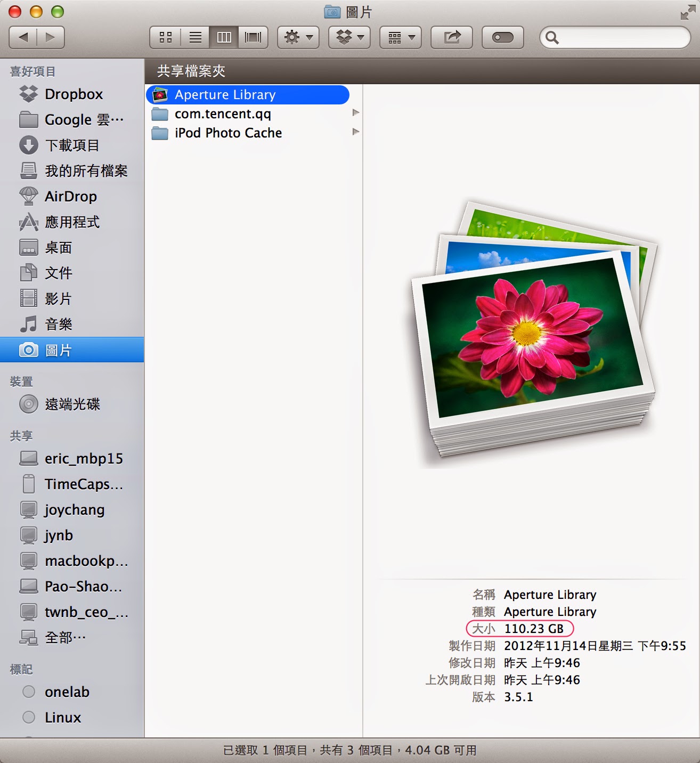Click the 裝置 sidebar section header
700x763 pixels.
tap(21, 381)
